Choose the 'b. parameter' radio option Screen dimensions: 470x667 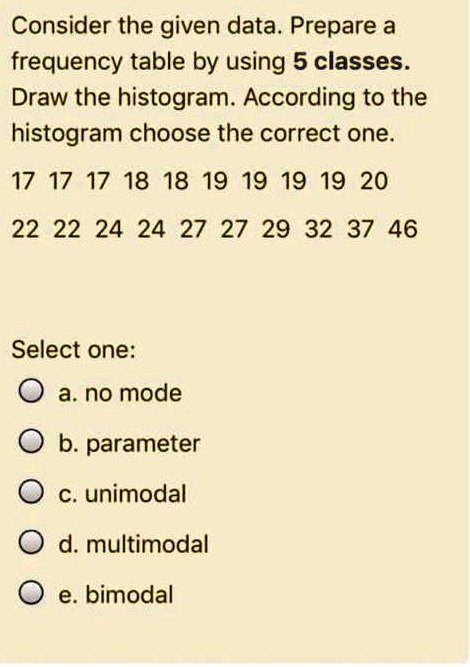point(31,441)
